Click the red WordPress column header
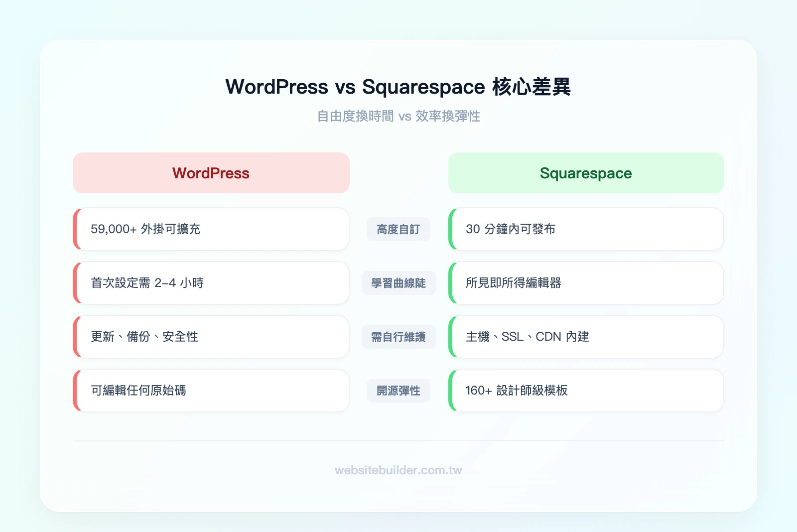Image resolution: width=797 pixels, height=532 pixels. (211, 173)
